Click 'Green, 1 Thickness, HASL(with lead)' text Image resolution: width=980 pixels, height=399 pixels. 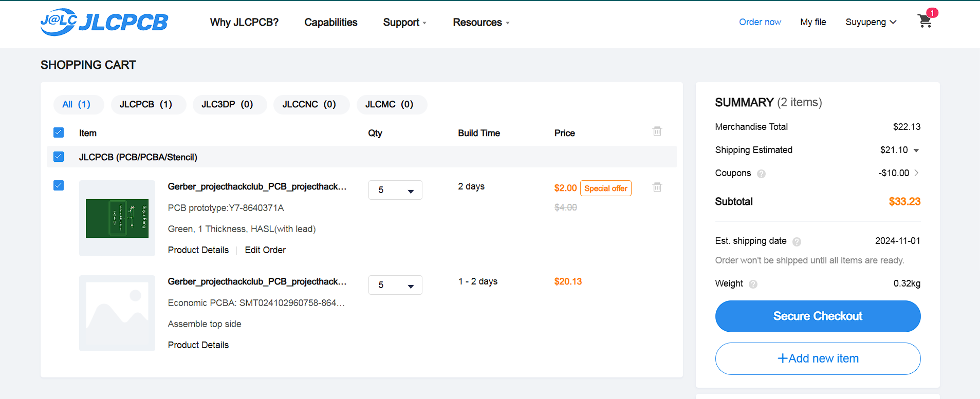pos(242,229)
